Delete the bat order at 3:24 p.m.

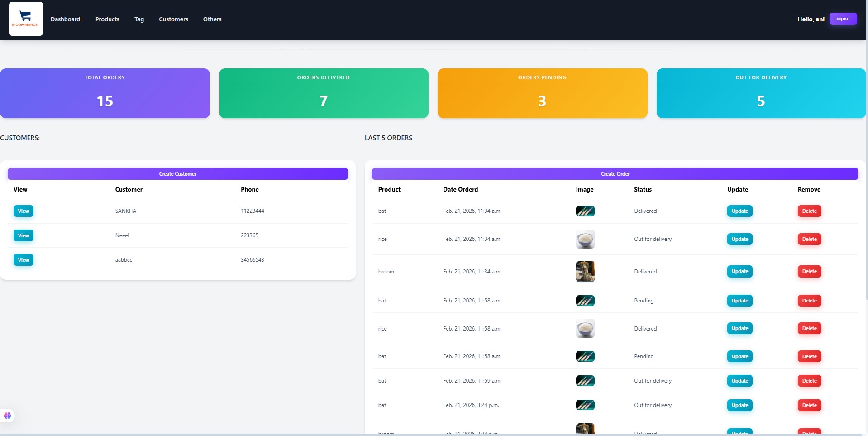[x=809, y=405]
